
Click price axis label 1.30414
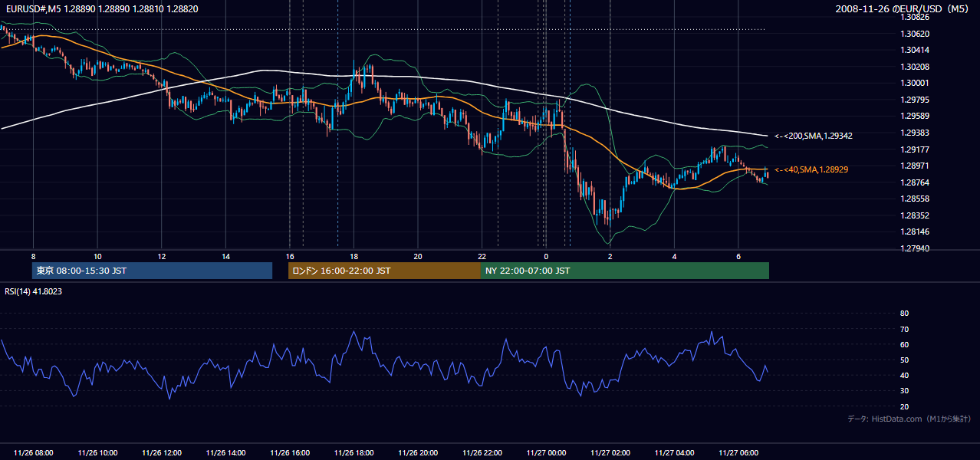pos(916,50)
